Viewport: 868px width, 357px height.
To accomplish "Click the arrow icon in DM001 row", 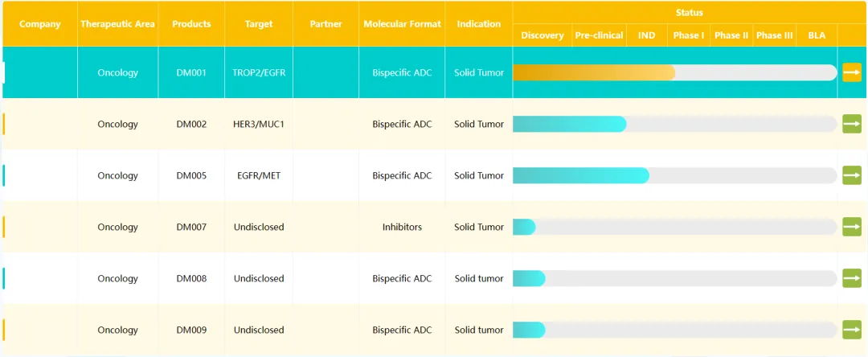I will (x=851, y=72).
